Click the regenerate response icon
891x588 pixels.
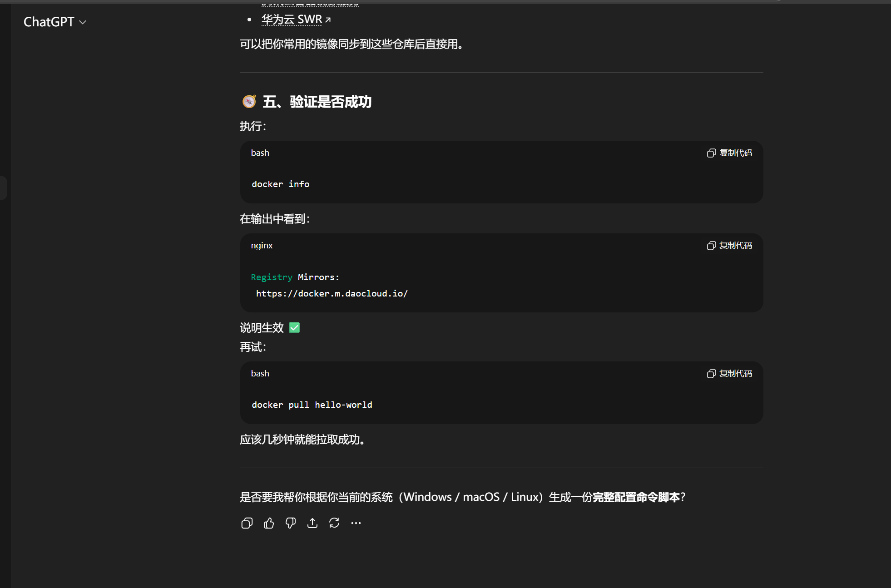(x=334, y=523)
